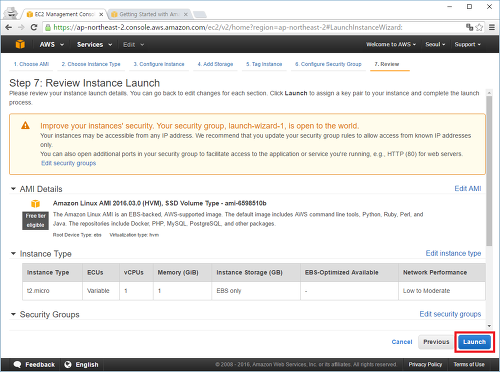Click the Launch button

(x=474, y=342)
